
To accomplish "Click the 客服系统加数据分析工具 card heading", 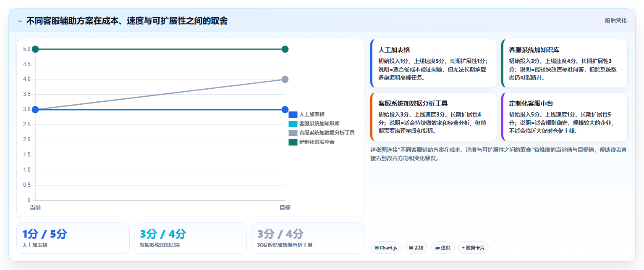I will (x=413, y=103).
